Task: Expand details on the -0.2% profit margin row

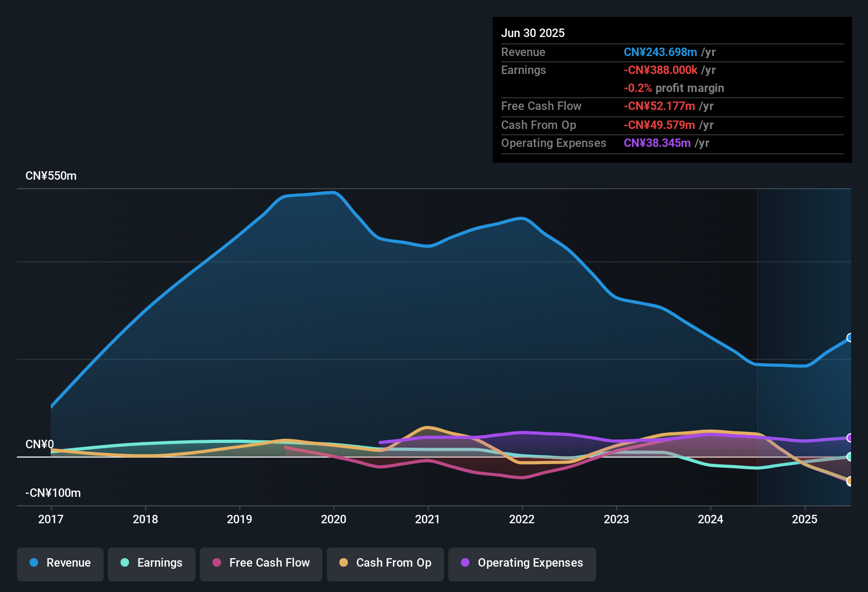Action: pyautogui.click(x=674, y=88)
